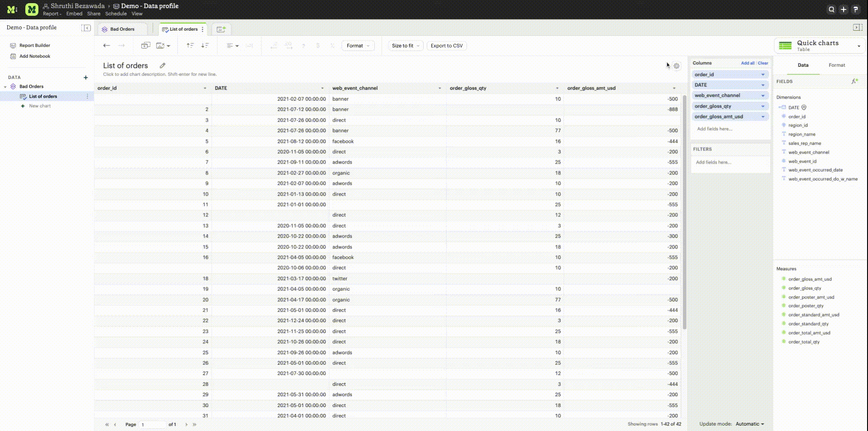The image size is (868, 431).
Task: Click the Add all columns link
Action: [x=747, y=63]
